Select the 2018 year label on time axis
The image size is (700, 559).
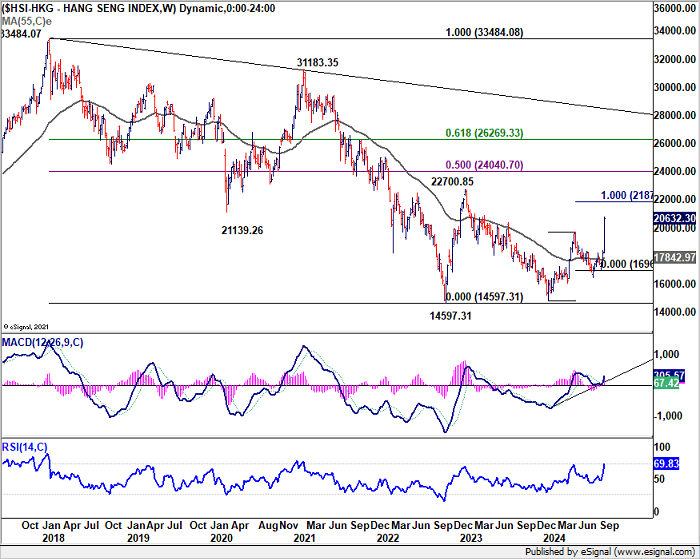53,538
